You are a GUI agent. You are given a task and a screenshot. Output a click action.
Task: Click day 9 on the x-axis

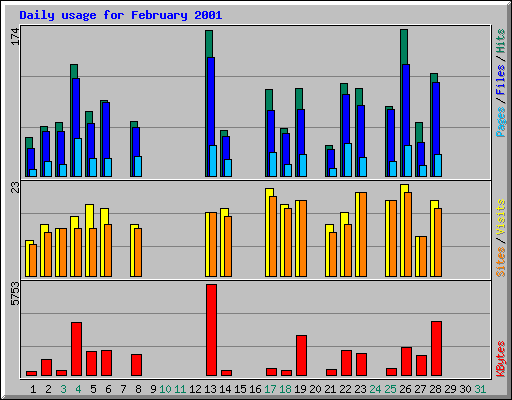coord(153,389)
